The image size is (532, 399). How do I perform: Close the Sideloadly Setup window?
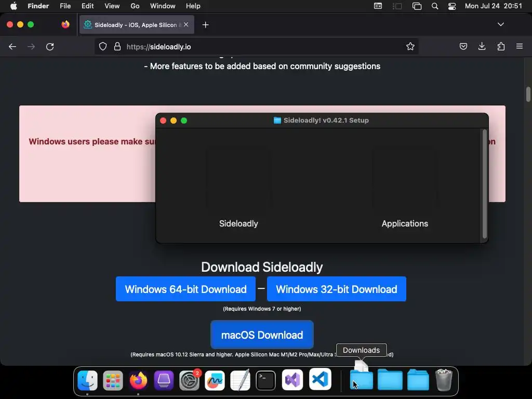163,121
